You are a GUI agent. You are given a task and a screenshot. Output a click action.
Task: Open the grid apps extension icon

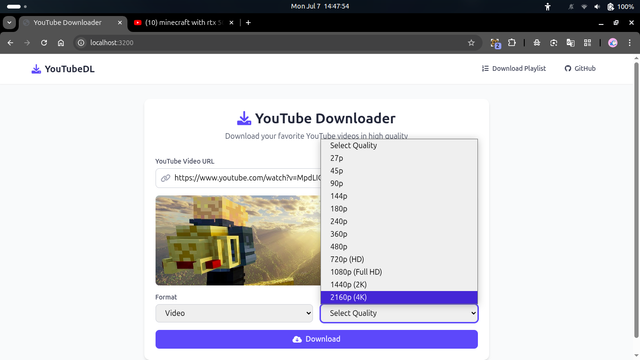(587, 43)
